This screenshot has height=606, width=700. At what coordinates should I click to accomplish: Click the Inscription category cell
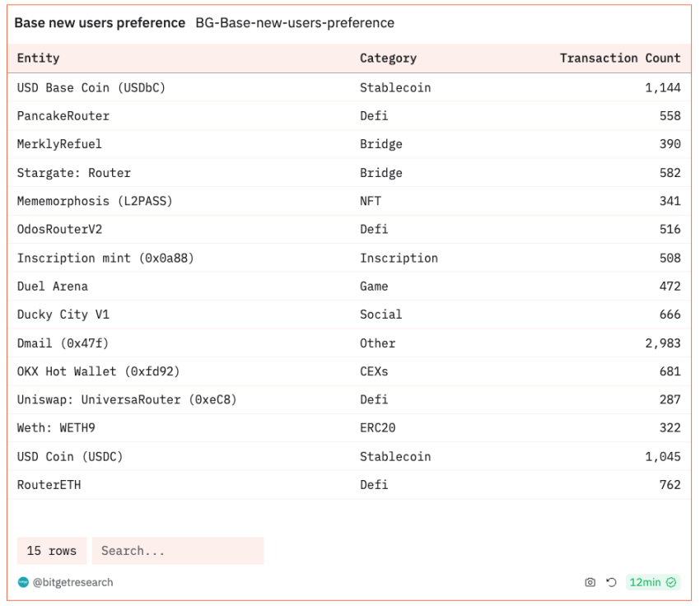coord(399,258)
